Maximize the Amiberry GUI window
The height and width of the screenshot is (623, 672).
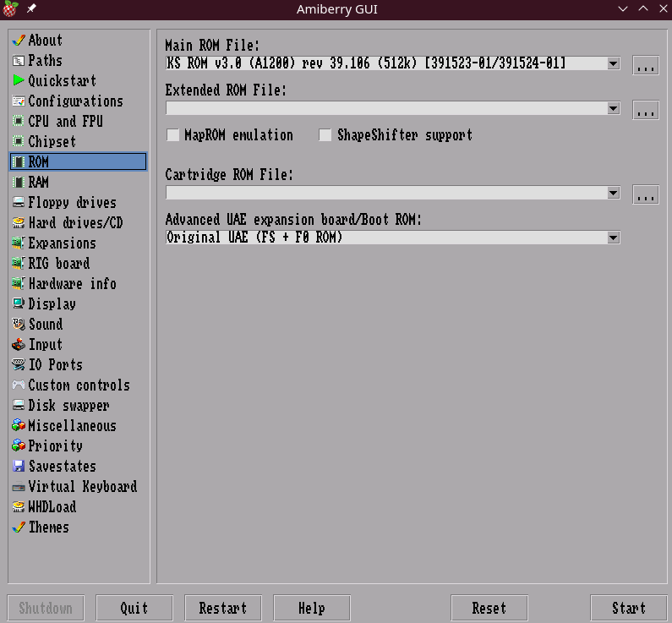(x=643, y=8)
